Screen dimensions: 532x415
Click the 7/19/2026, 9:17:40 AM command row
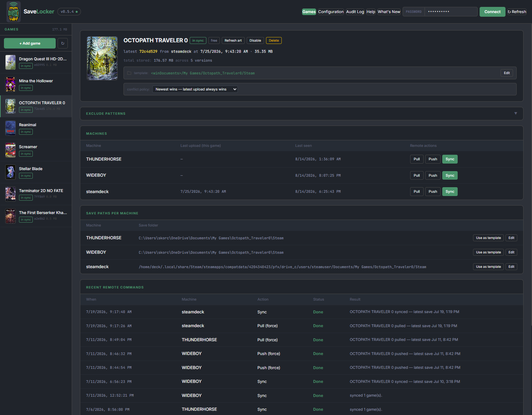pyautogui.click(x=301, y=312)
